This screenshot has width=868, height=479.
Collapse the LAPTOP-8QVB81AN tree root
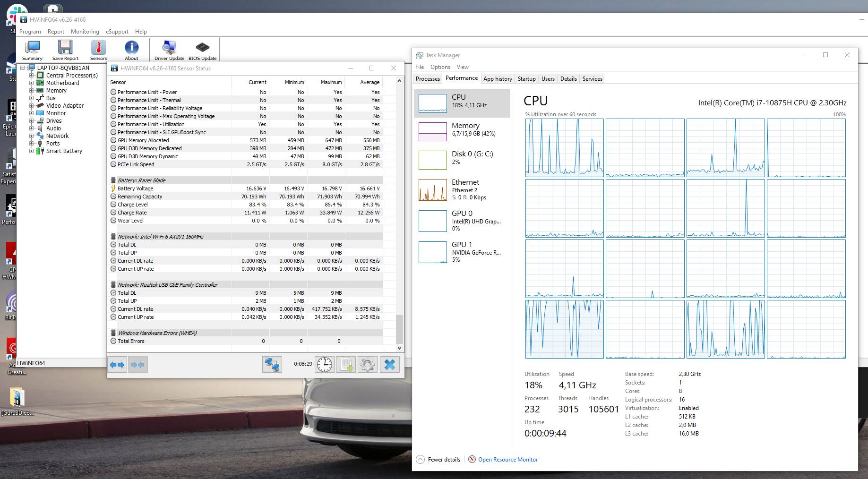(x=22, y=68)
